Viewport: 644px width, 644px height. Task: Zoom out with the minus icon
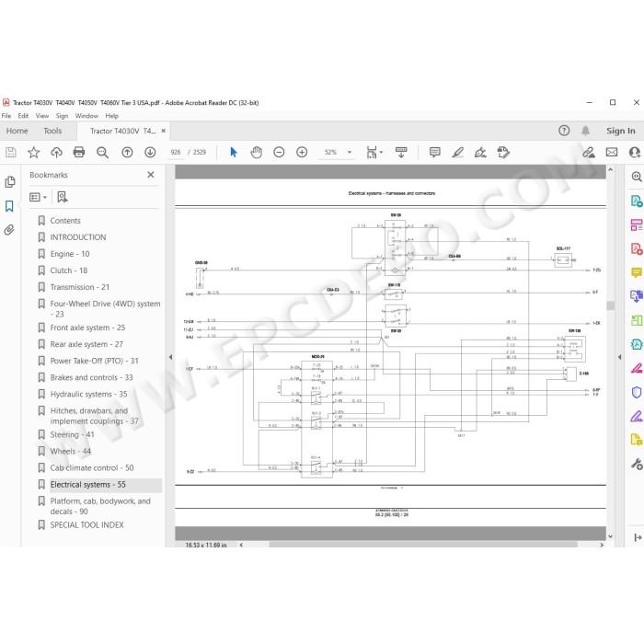click(279, 153)
